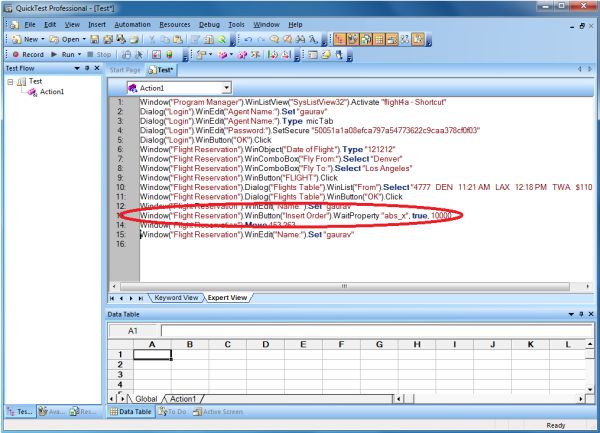Click the Options window icon in the tools toolbar
Screen dimensions: 600x433
[x=313, y=55]
